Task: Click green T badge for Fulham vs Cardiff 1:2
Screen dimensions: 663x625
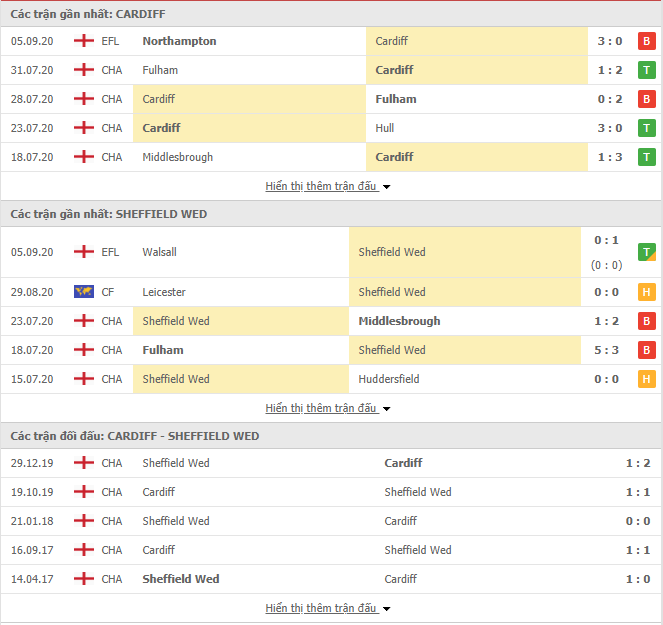Action: click(647, 70)
